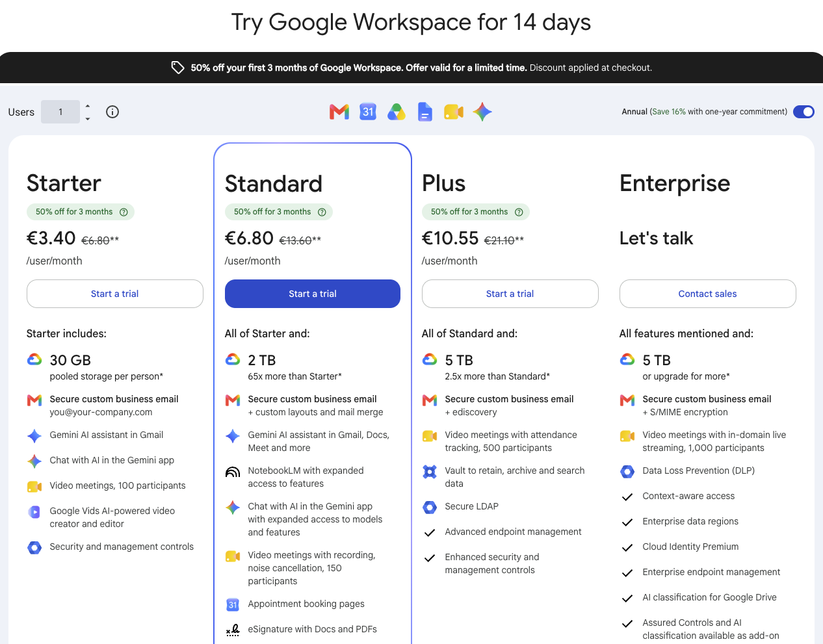Click the Secure LDAP icon in Plus plan
Viewport: 823px width, 644px height.
(x=430, y=508)
